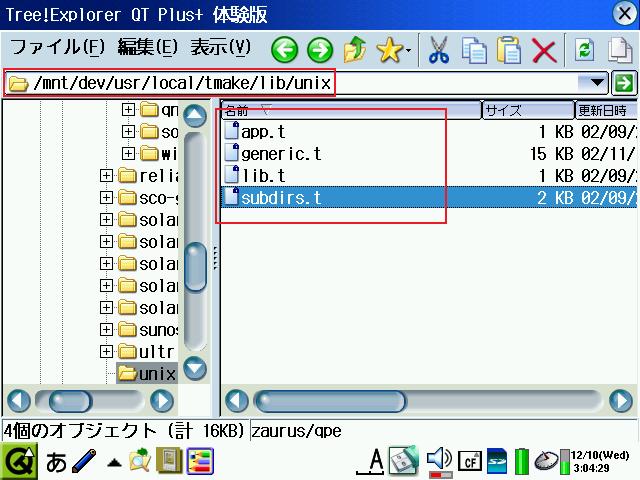Click the SD card tray icon
Image resolution: width=640 pixels, height=480 pixels.
(x=497, y=461)
